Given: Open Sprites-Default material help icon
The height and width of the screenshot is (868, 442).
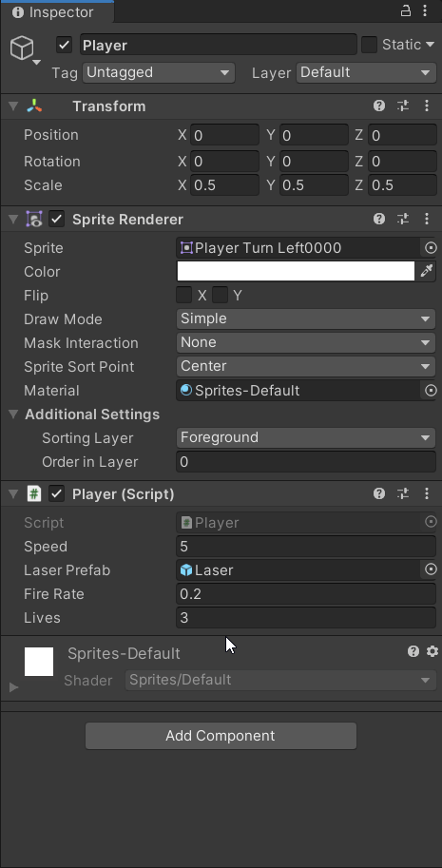Looking at the screenshot, I should pos(413,651).
